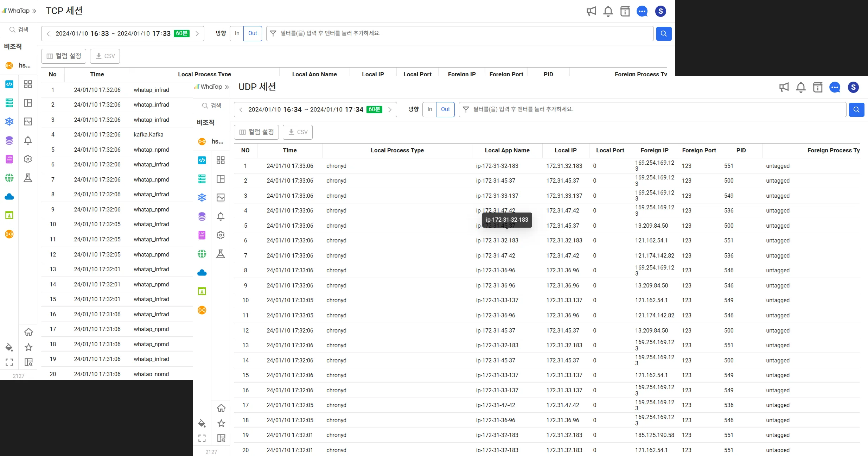Open cloud icon in TCP sidebar
Image resolution: width=868 pixels, height=456 pixels.
pyautogui.click(x=9, y=197)
